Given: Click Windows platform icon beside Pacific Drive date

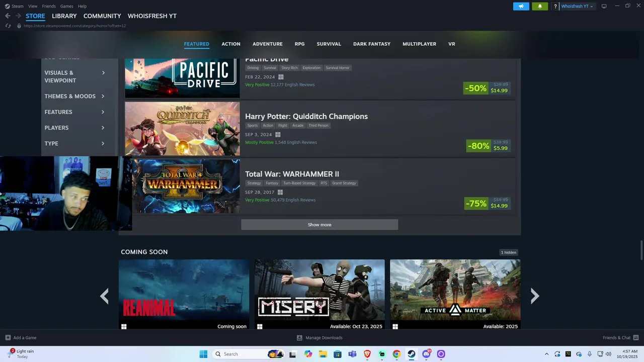Looking at the screenshot, I should tap(281, 77).
